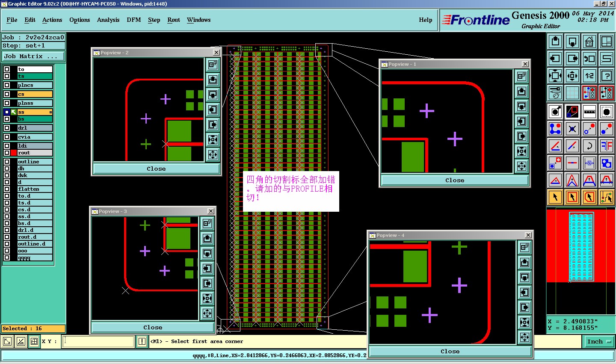Image resolution: width=616 pixels, height=364 pixels.
Task: Click the wrench and palette settings icon
Action: 555,93
